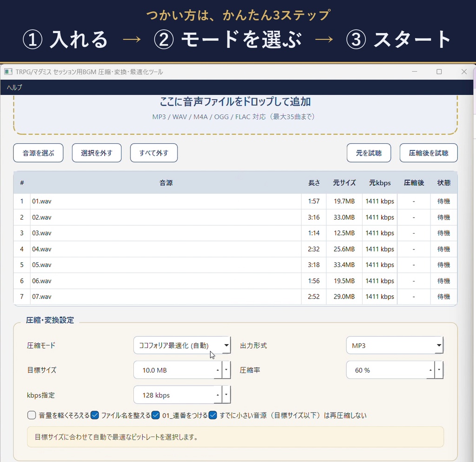Image resolution: width=476 pixels, height=462 pixels.
Task: Click the 19.7MB size cell
Action: [344, 201]
